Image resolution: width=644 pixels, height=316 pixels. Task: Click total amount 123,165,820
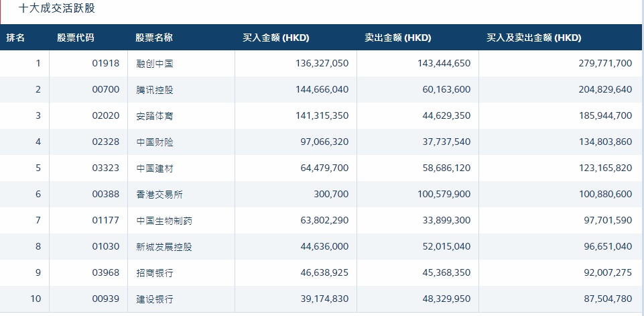[x=605, y=168]
